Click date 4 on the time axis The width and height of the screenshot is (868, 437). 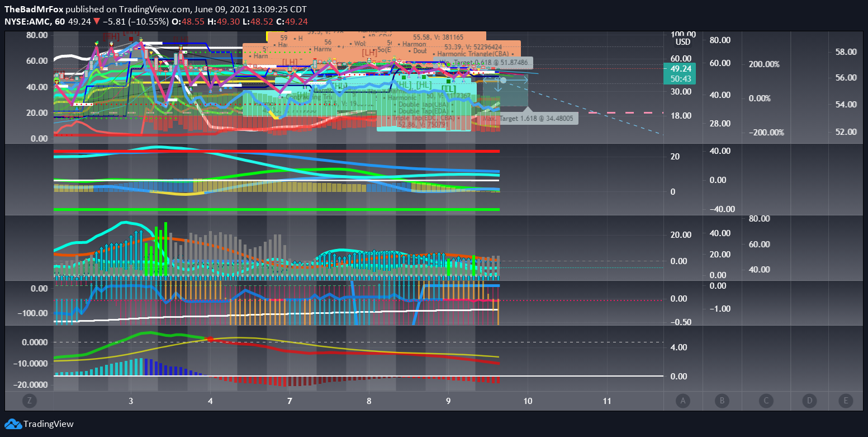click(210, 401)
